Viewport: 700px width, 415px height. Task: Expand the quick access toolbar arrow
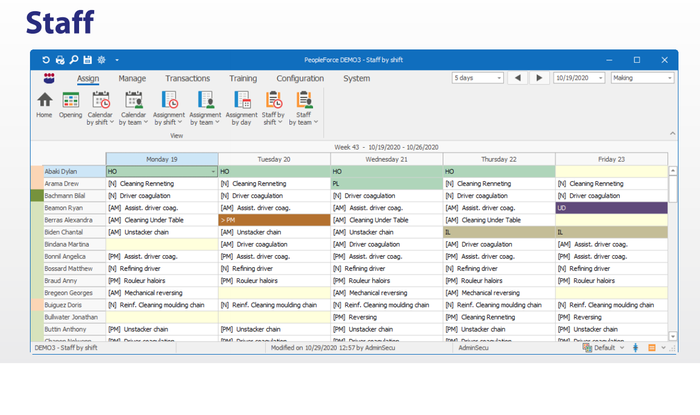(x=117, y=60)
